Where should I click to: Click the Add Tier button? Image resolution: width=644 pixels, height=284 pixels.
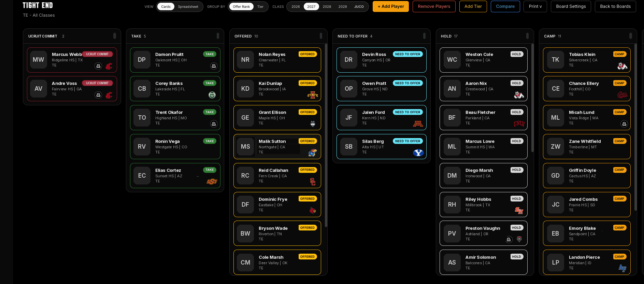coord(473,6)
